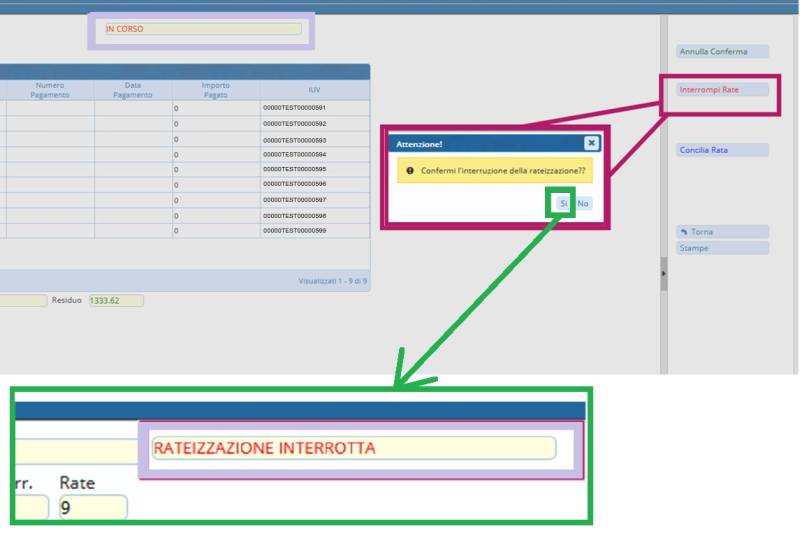
Task: Open the Stampe button
Action: (723, 247)
